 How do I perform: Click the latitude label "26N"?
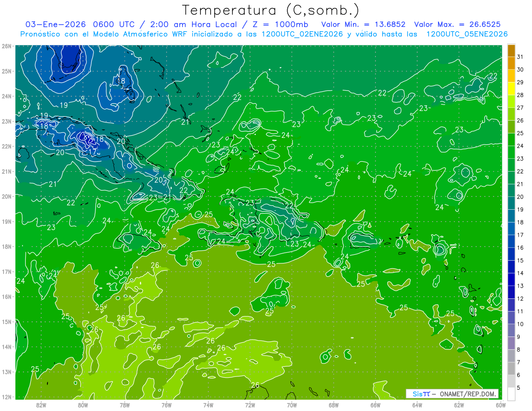pos(7,46)
